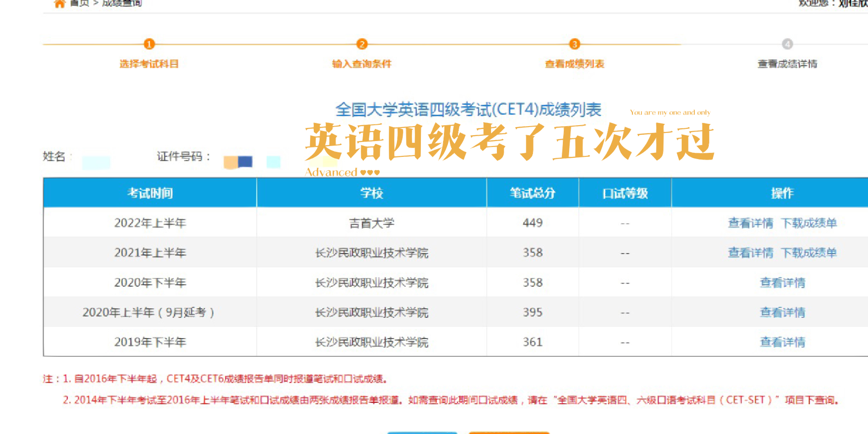Select the score 449 cell
868x434 pixels.
click(533, 223)
